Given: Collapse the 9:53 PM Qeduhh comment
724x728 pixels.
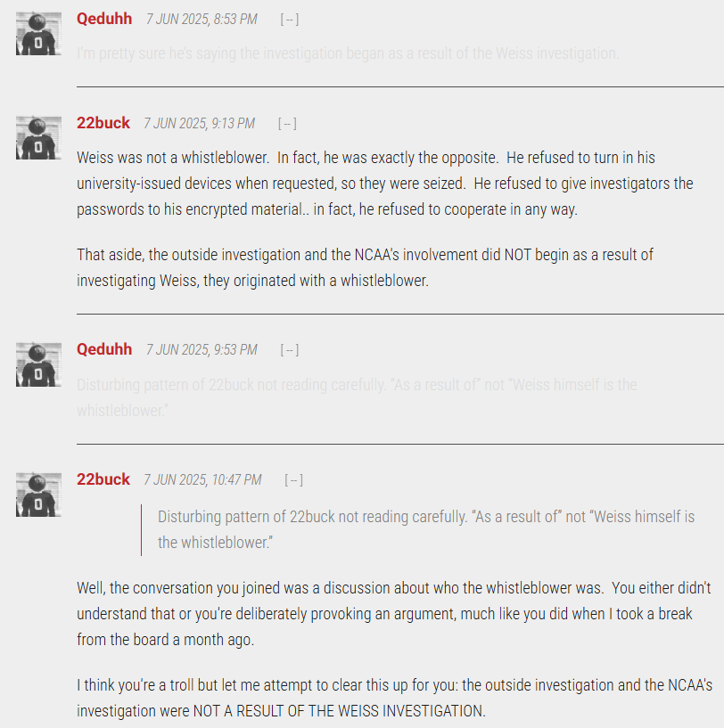Looking at the screenshot, I should (290, 350).
